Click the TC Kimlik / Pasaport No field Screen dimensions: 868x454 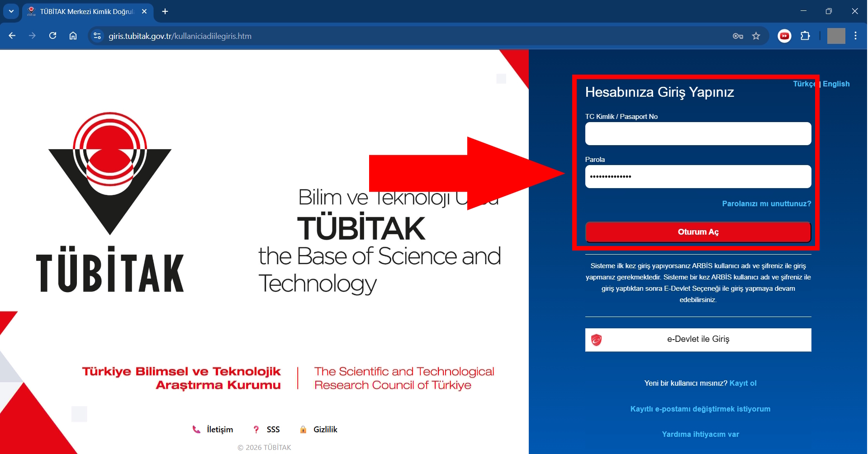[697, 134]
